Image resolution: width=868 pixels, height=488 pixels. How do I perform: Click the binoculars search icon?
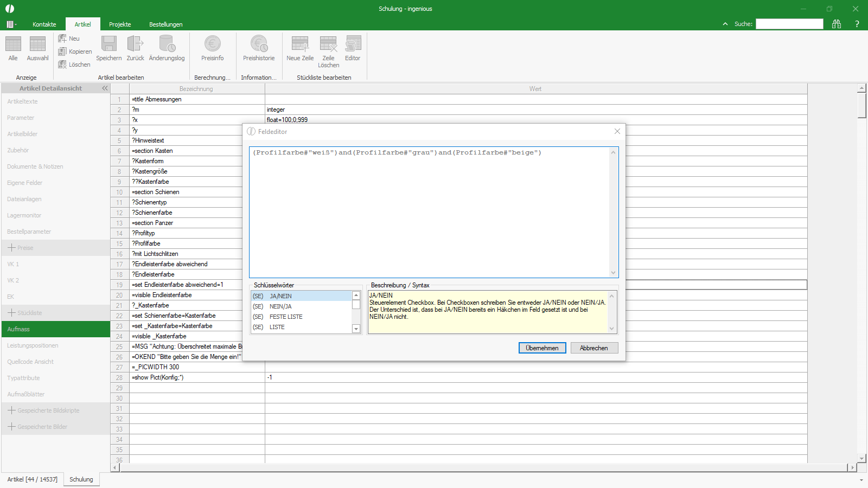coord(837,24)
